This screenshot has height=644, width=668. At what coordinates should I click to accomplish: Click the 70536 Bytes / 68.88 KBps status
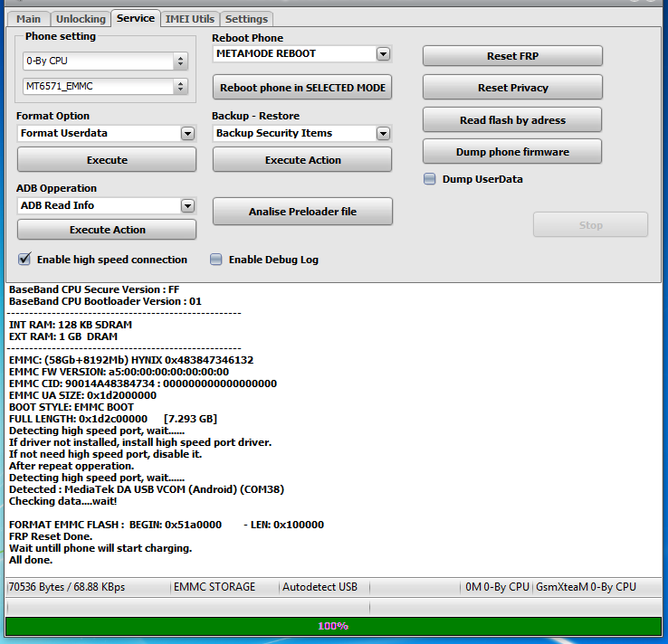(x=67, y=587)
